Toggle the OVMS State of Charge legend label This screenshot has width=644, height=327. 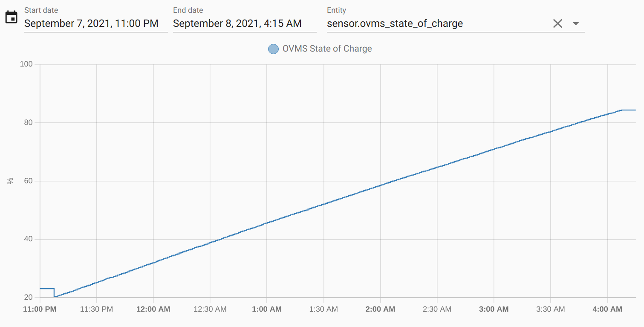pyautogui.click(x=327, y=49)
